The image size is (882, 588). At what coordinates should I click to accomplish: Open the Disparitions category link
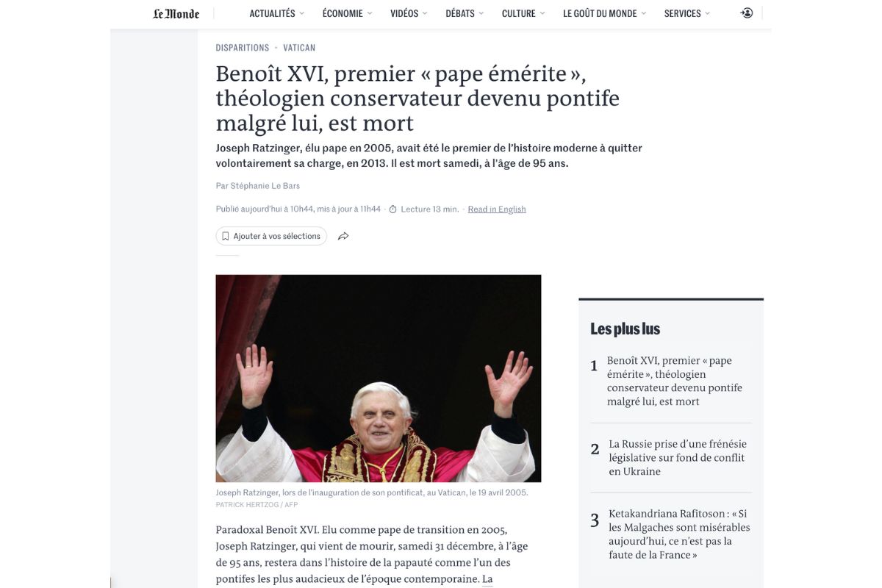click(243, 48)
